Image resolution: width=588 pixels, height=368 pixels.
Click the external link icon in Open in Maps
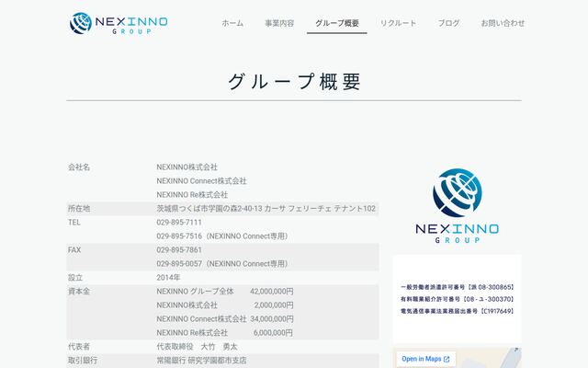pos(447,360)
